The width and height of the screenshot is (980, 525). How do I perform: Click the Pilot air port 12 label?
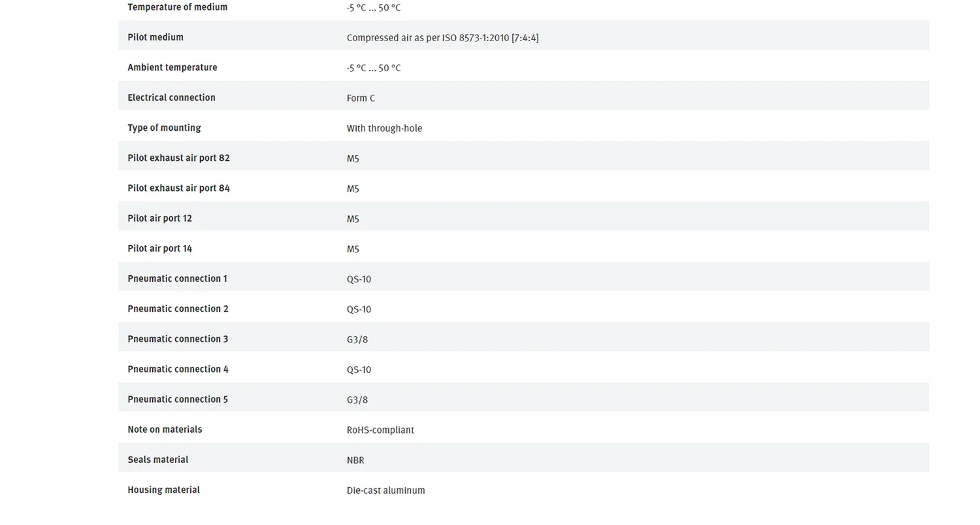[159, 218]
